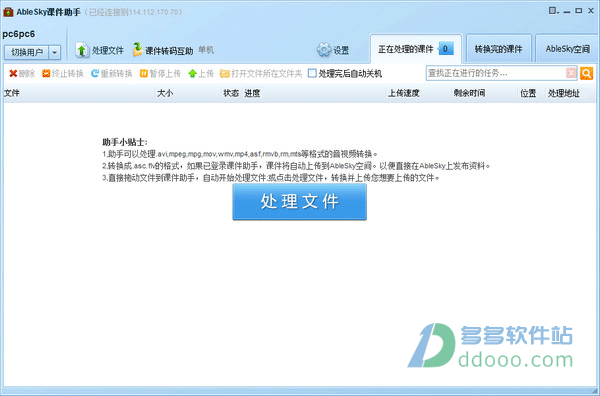Click the 单机 mode label
This screenshot has height=396, width=600.
click(206, 50)
